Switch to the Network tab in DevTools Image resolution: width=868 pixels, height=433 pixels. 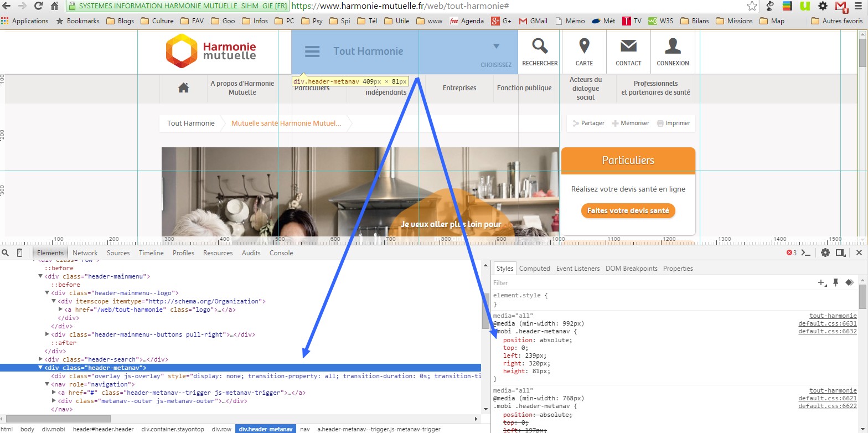tap(85, 253)
